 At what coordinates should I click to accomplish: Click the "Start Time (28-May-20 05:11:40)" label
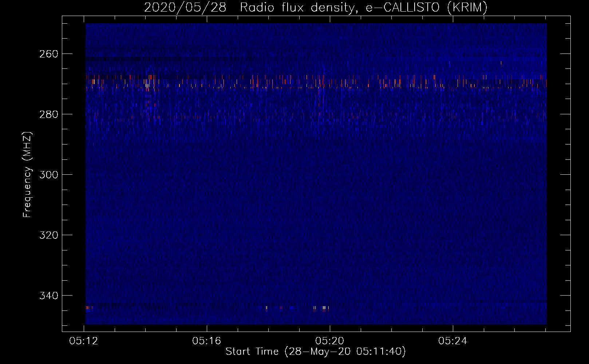pyautogui.click(x=316, y=352)
